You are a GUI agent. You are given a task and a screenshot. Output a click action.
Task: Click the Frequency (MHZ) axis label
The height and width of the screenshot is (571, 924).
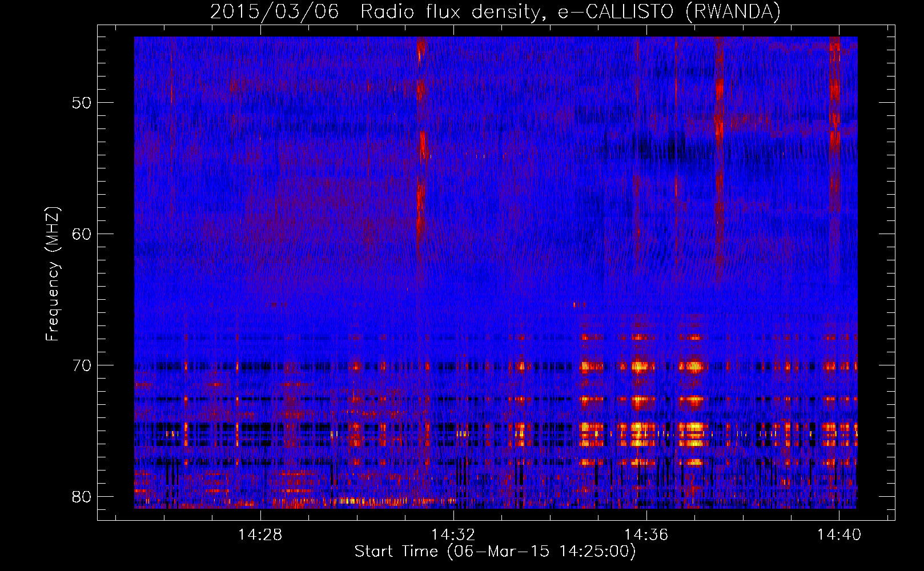point(53,274)
